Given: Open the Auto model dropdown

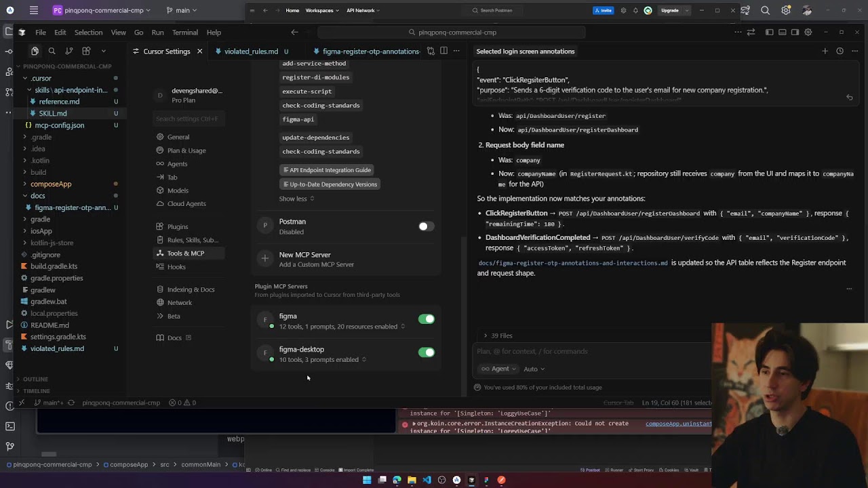Looking at the screenshot, I should [x=534, y=369].
